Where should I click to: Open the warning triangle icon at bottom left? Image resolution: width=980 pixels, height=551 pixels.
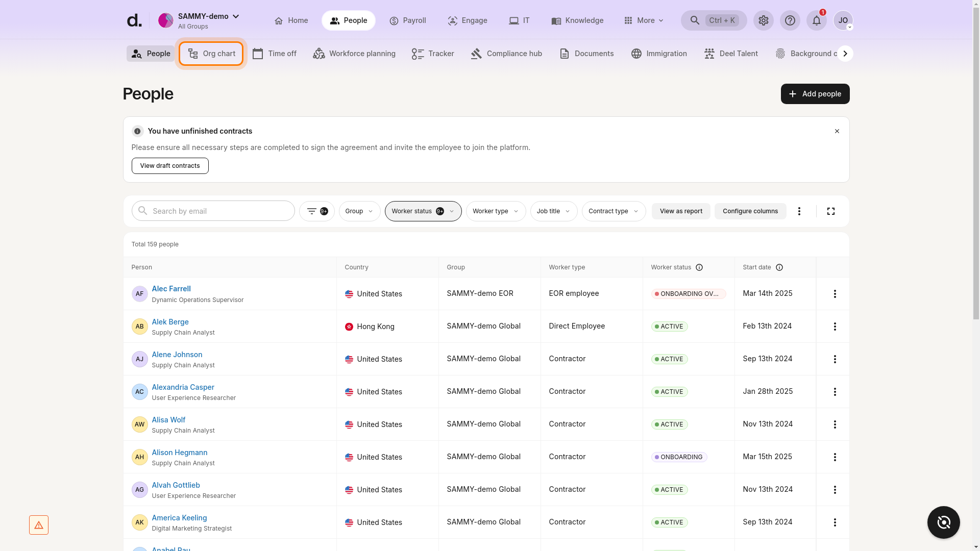[39, 525]
